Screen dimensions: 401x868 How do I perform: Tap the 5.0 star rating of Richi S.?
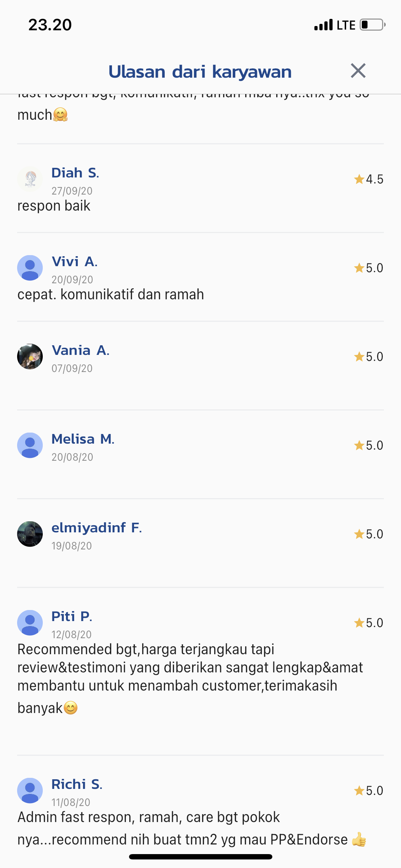[x=369, y=791]
